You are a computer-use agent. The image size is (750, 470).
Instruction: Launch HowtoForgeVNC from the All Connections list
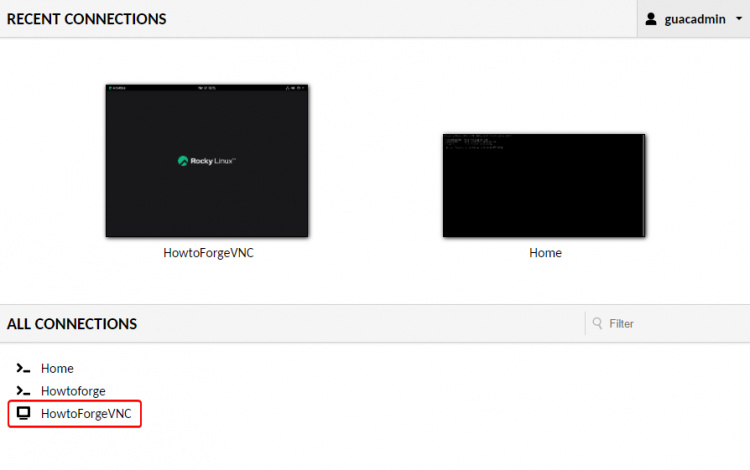point(86,413)
